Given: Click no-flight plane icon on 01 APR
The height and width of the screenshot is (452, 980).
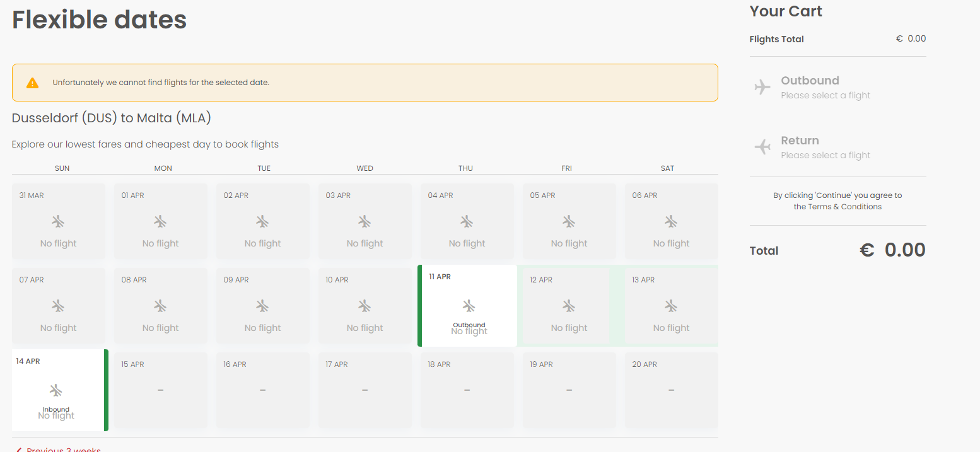Looking at the screenshot, I should pyautogui.click(x=160, y=221).
